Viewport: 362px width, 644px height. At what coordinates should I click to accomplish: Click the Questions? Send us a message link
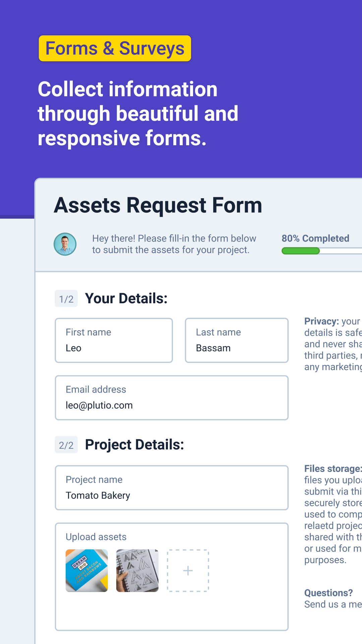[x=333, y=599]
